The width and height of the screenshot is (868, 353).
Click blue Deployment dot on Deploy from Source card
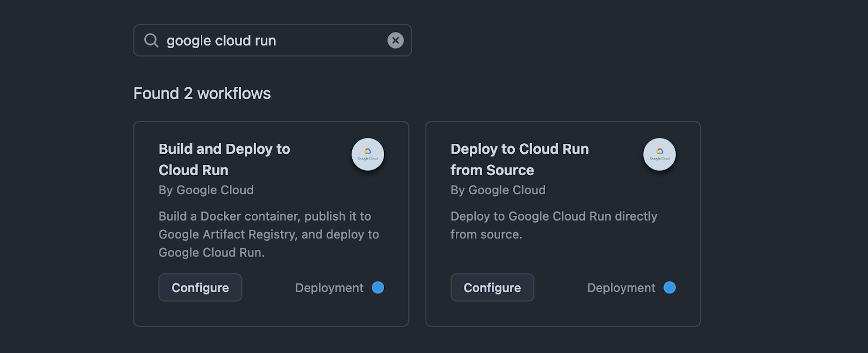tap(670, 287)
